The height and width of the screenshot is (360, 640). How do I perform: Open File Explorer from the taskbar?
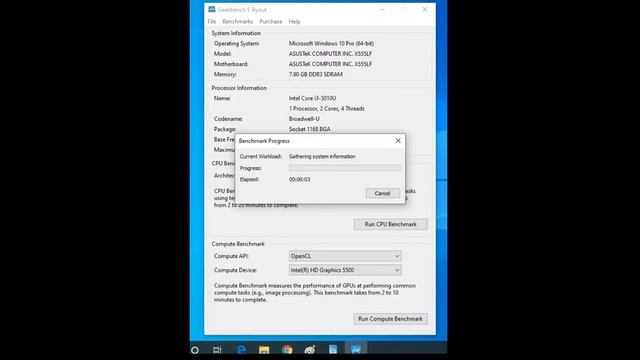pyautogui.click(x=264, y=350)
